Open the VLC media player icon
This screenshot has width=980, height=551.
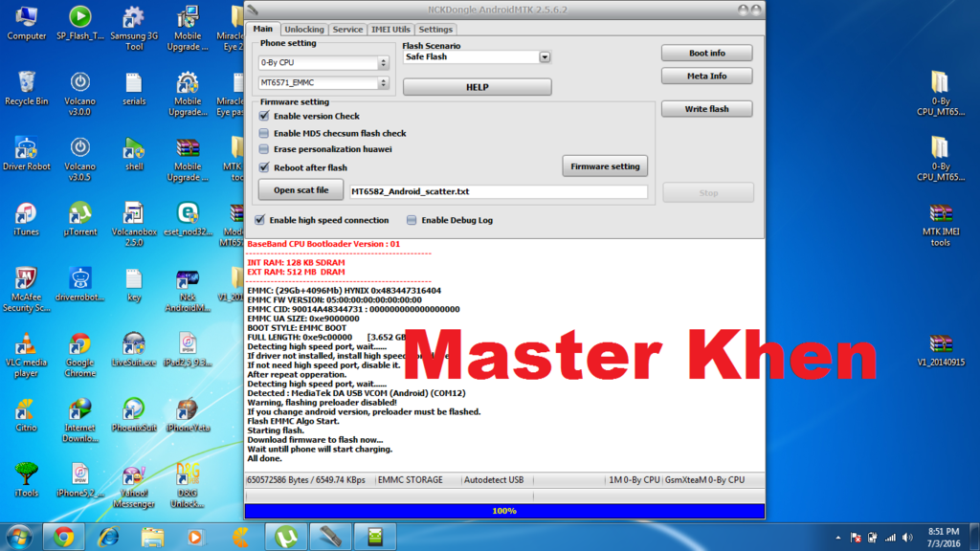[26, 345]
